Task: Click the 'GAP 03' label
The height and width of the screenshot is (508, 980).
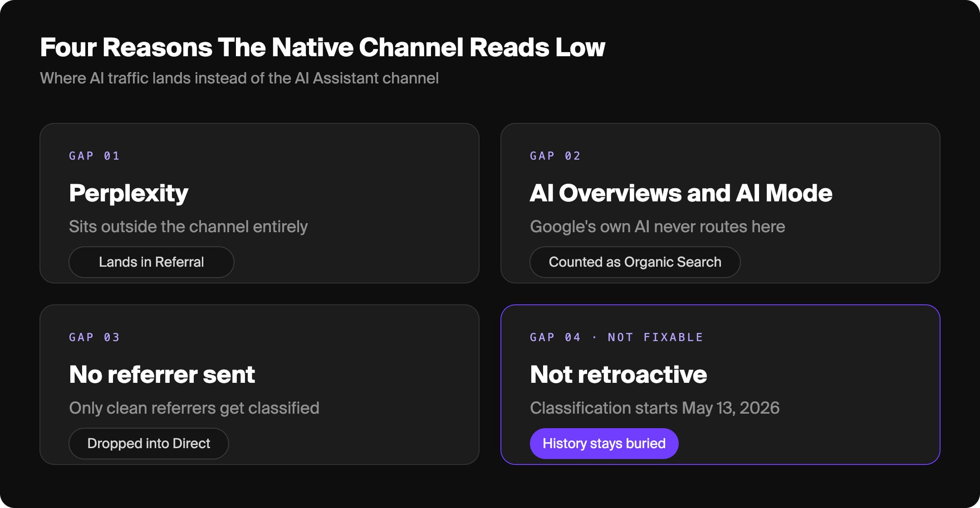Action: (94, 337)
